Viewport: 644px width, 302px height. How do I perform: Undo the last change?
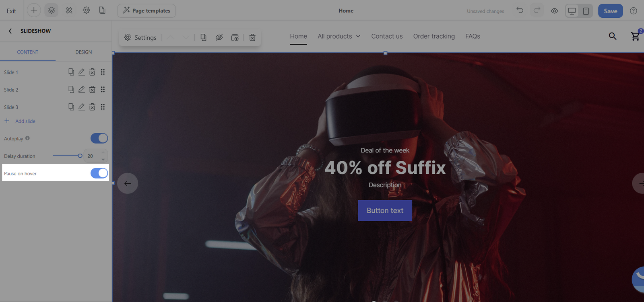pos(520,10)
